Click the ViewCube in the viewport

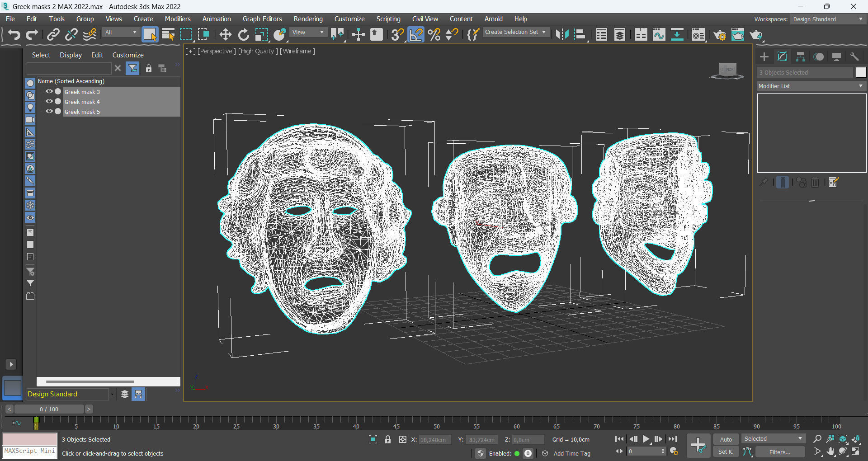[727, 71]
